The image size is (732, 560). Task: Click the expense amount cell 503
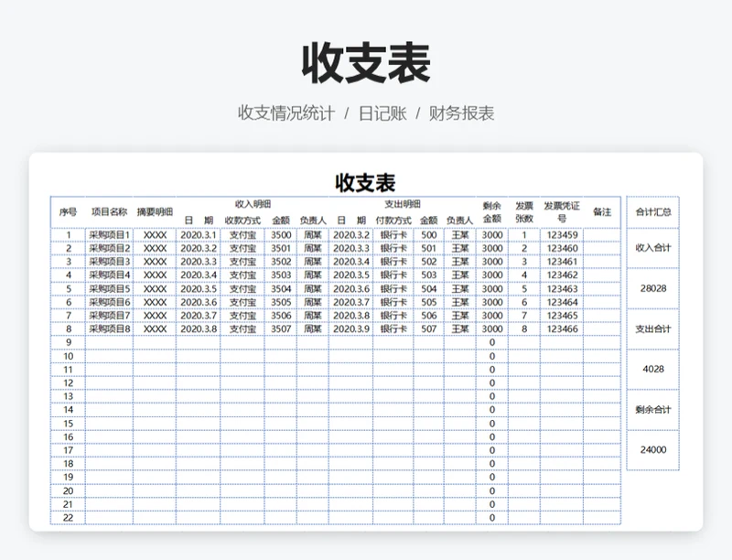point(428,275)
